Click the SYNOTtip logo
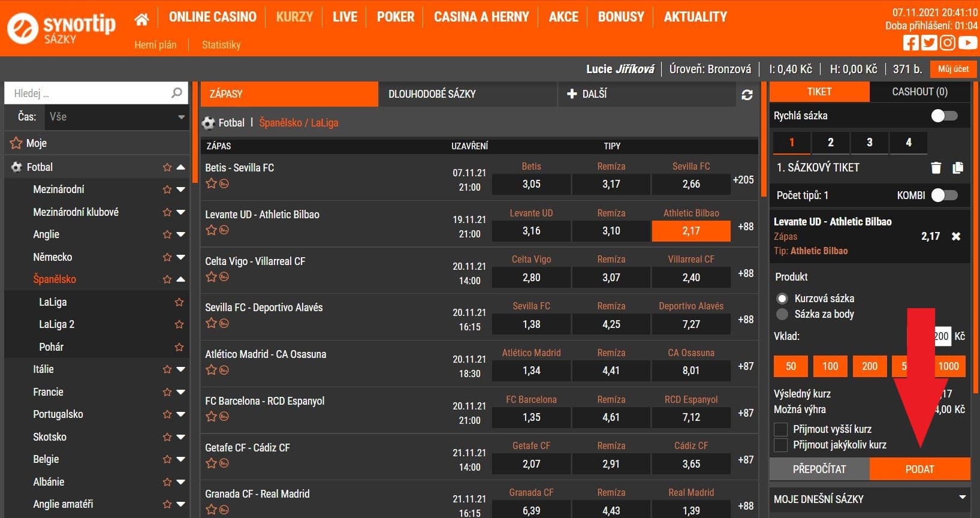The height and width of the screenshot is (518, 980). (61, 29)
